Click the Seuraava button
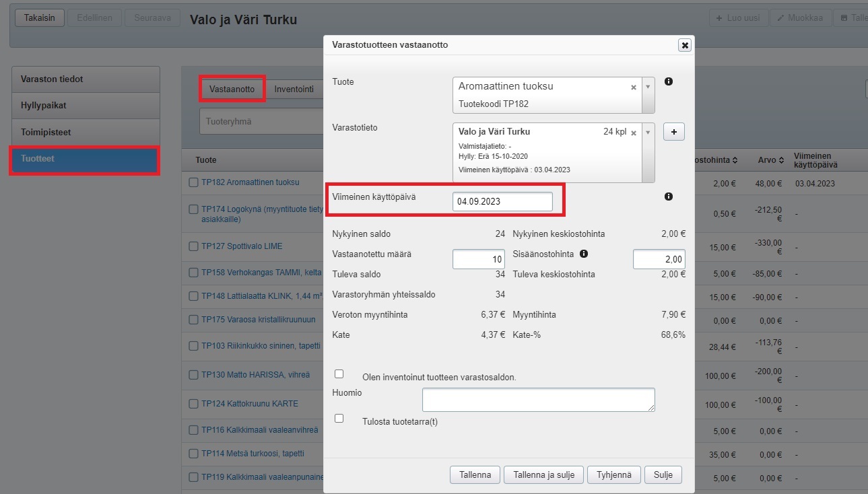 click(153, 18)
